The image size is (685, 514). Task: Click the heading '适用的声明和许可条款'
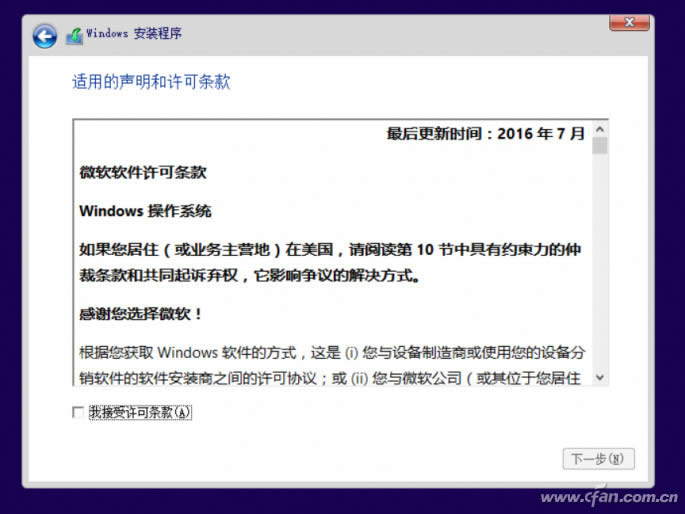point(151,82)
